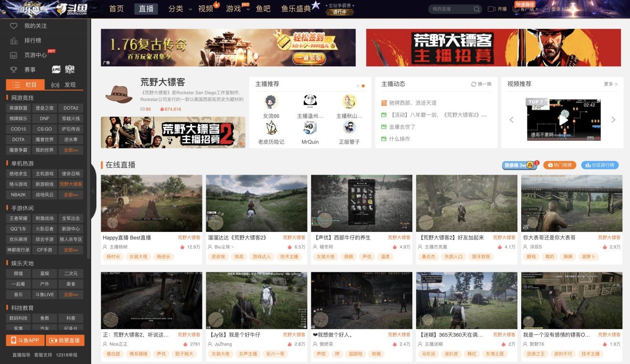
Task: Click the 主播秋山… streamer avatar
Action: click(349, 102)
